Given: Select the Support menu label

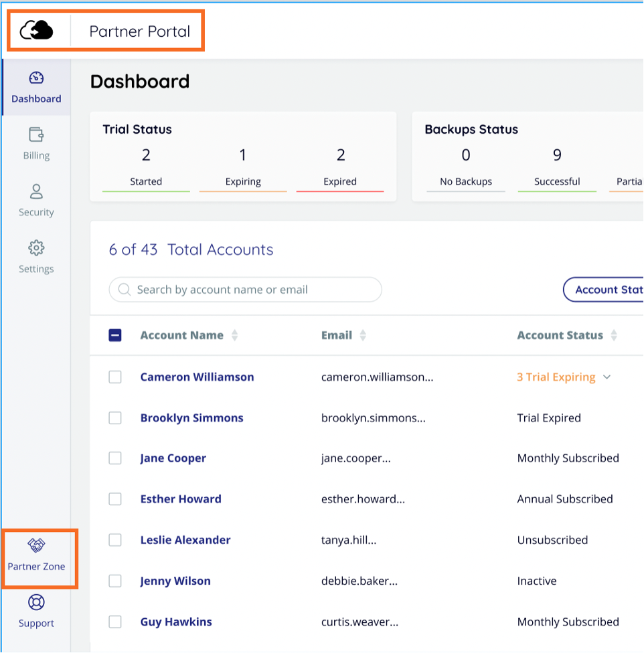Looking at the screenshot, I should [x=36, y=623].
